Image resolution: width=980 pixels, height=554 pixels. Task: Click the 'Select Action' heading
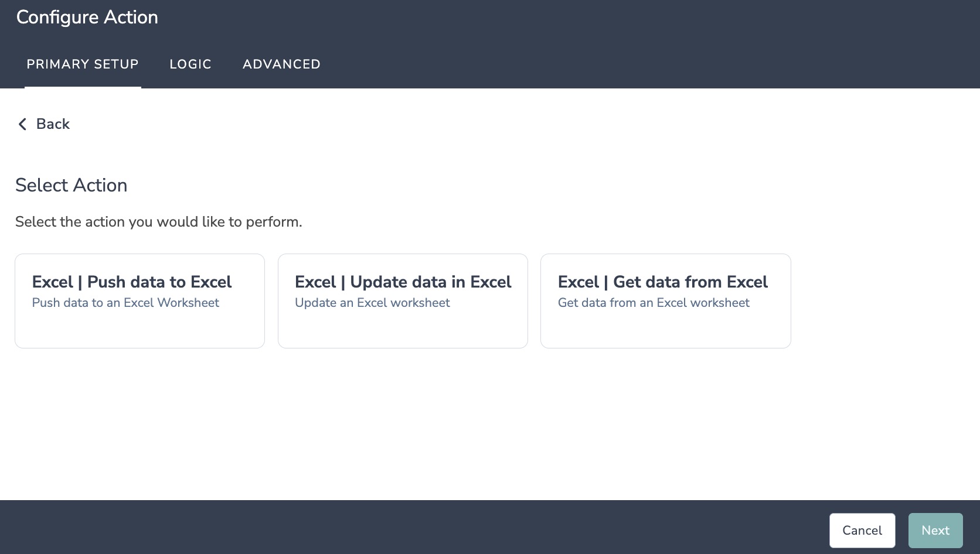click(72, 185)
